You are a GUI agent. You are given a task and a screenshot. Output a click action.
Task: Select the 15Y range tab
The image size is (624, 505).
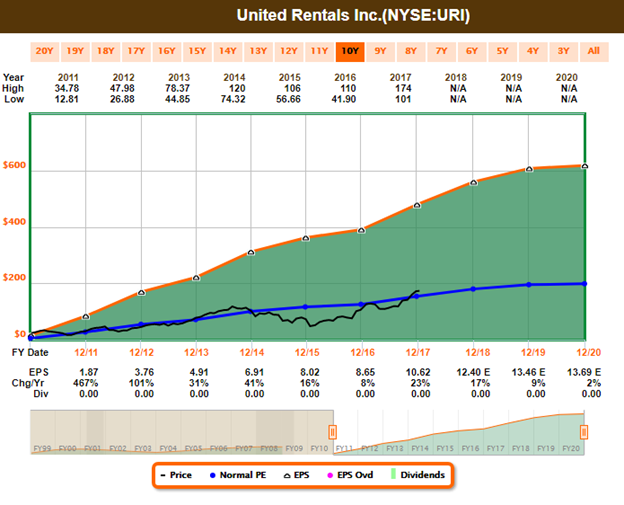click(197, 51)
